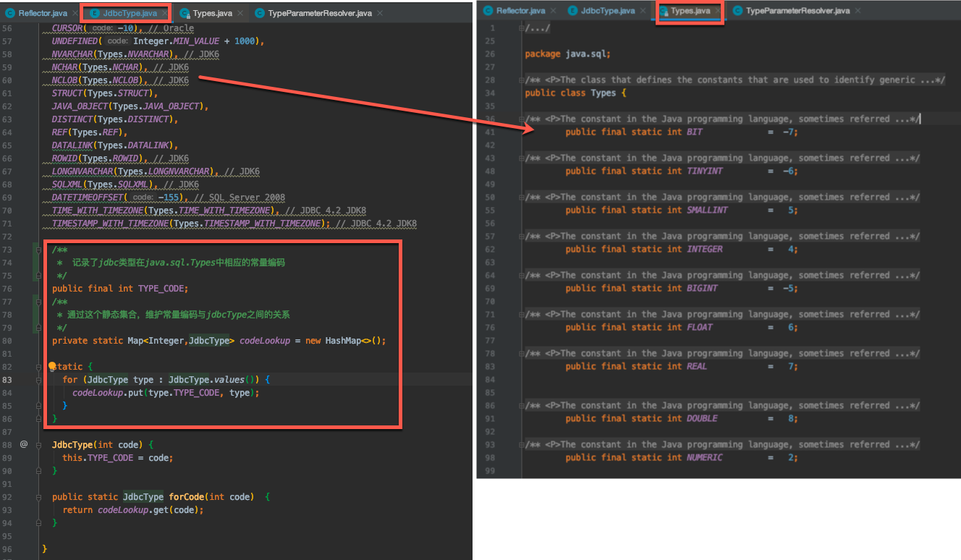Collapse the forCode method at line 92
This screenshot has width=961, height=560.
pos(39,497)
